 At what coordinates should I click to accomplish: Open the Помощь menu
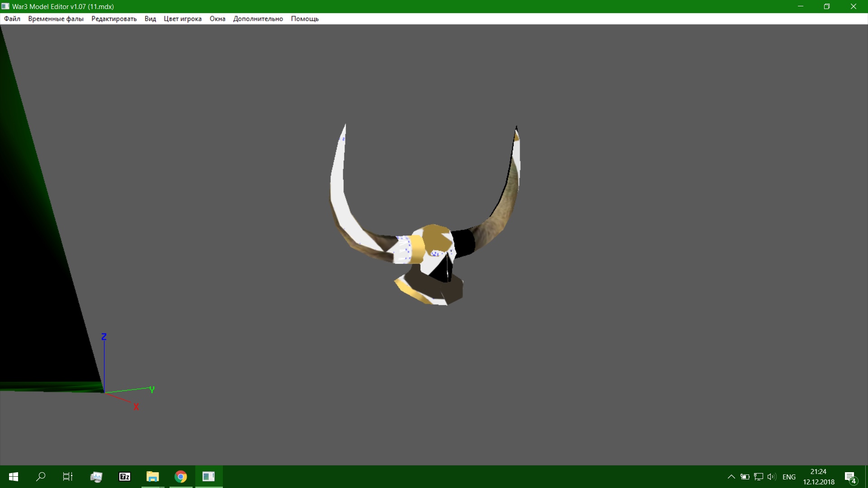click(305, 19)
